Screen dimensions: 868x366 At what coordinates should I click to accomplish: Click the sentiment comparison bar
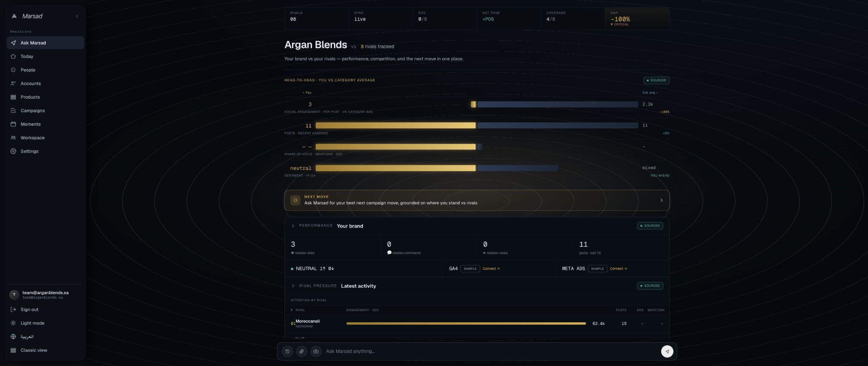tap(437, 168)
